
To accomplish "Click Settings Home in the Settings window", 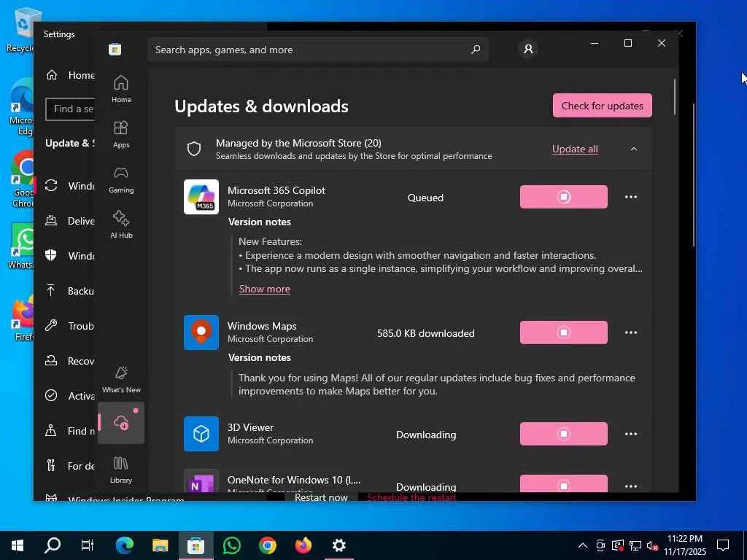I will tap(71, 75).
